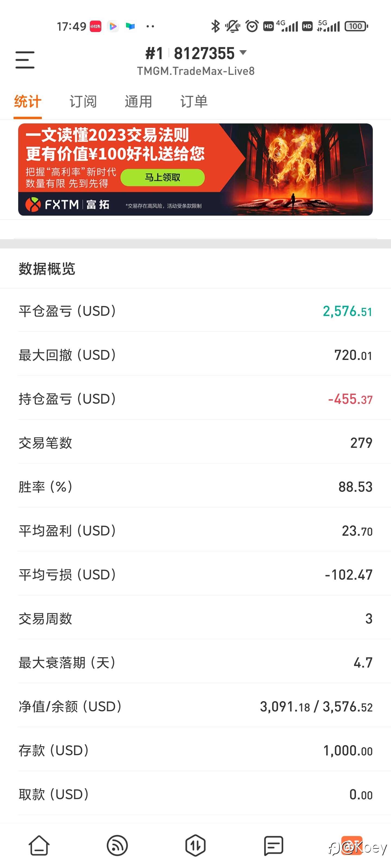Expand account dropdown arrow next to 8127355
391x868 pixels.
point(243,53)
